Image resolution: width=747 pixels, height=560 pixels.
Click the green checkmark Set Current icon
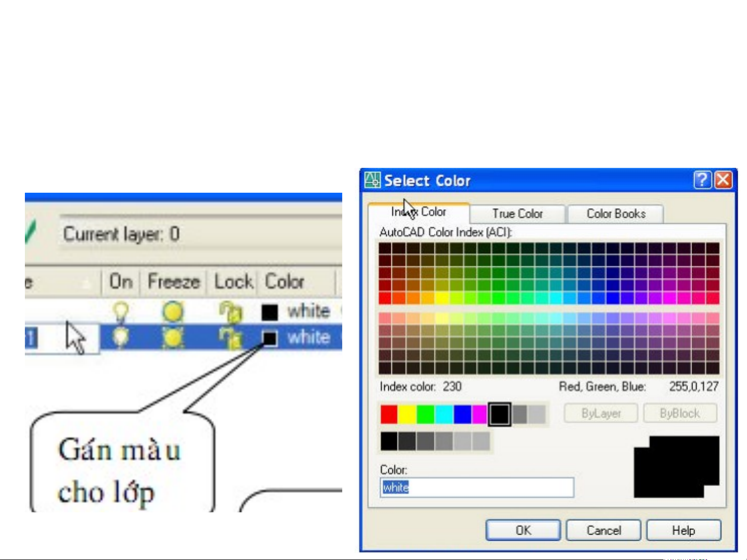(x=31, y=232)
